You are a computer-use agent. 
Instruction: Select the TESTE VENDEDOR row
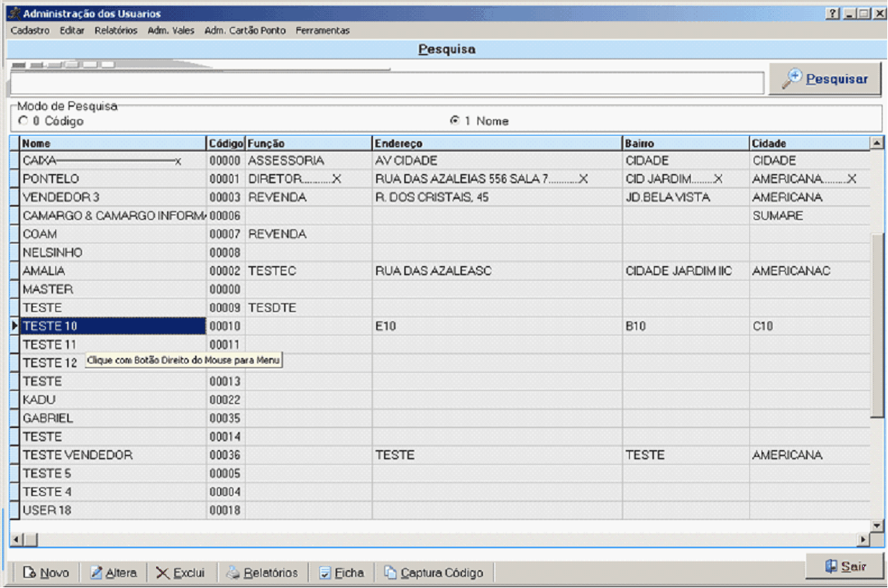(x=78, y=455)
